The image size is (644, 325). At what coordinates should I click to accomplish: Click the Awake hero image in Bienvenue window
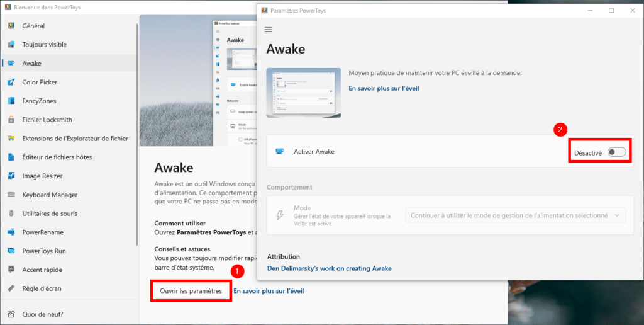(x=197, y=81)
